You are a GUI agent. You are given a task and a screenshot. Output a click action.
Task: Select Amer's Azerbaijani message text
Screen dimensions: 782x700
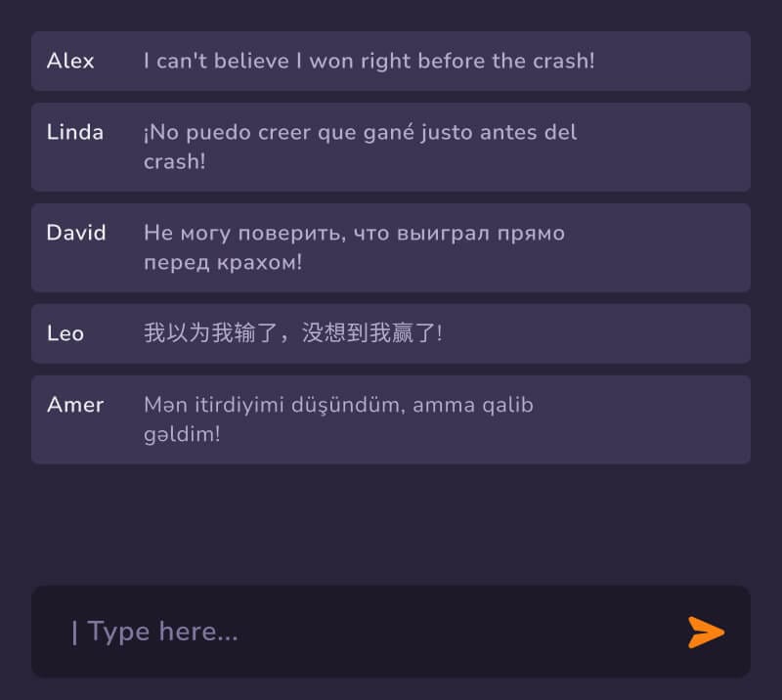click(x=338, y=419)
